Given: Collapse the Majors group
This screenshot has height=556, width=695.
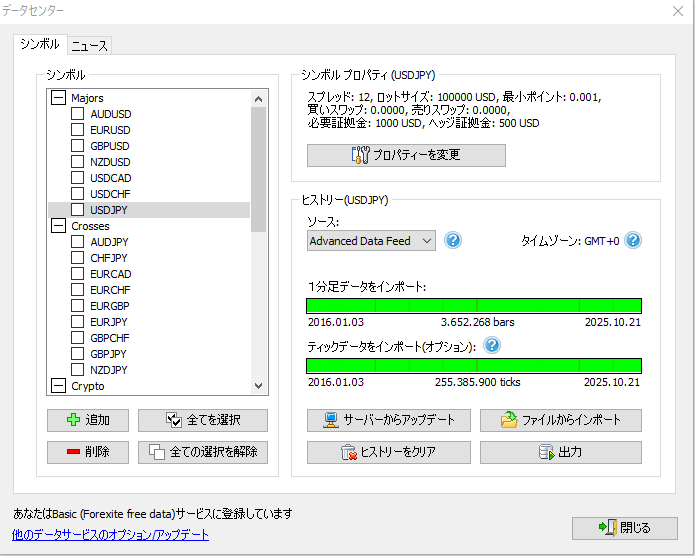Looking at the screenshot, I should [58, 98].
